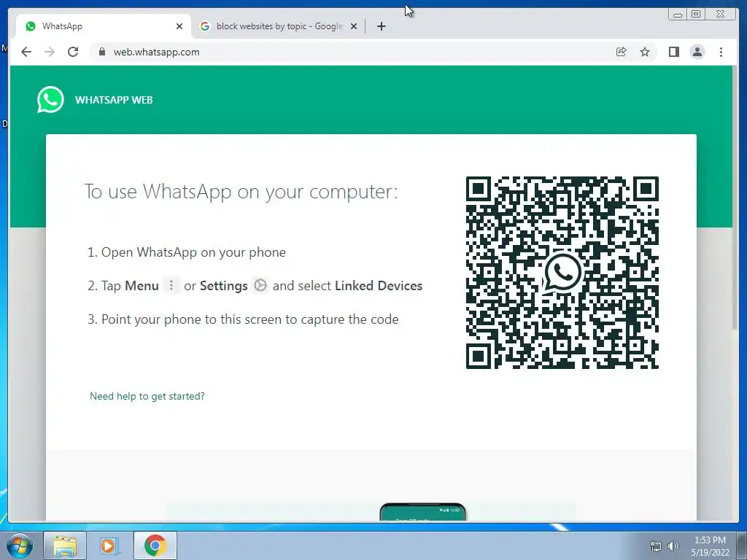Bookmark this tab with the star icon
This screenshot has height=560, width=747.
click(645, 52)
